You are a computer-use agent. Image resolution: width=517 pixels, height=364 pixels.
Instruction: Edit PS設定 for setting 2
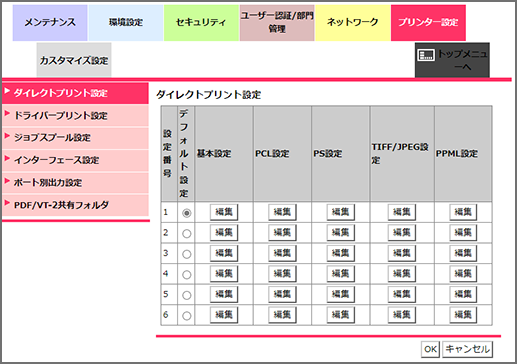(340, 232)
